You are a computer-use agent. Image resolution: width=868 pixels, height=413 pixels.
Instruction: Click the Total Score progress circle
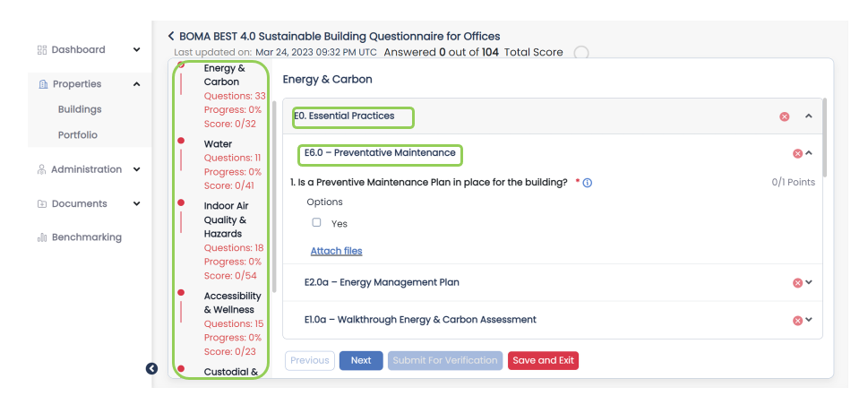click(x=581, y=53)
